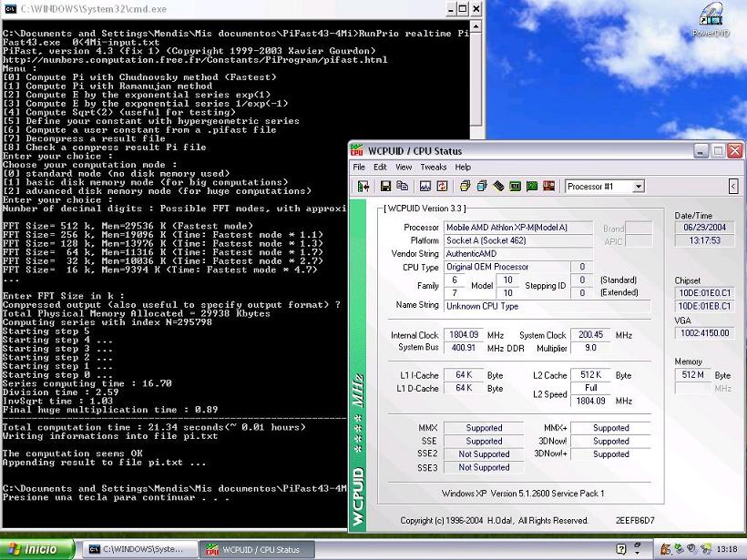The height and width of the screenshot is (560, 747).
Task: Open the View menu in WCPUID
Action: coord(404,168)
